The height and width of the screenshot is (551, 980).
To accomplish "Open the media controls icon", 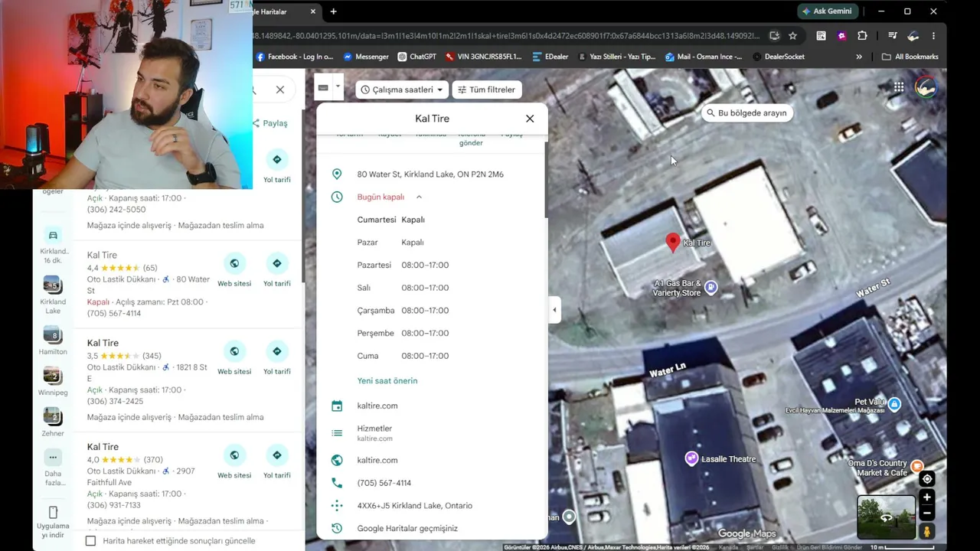I will [892, 36].
